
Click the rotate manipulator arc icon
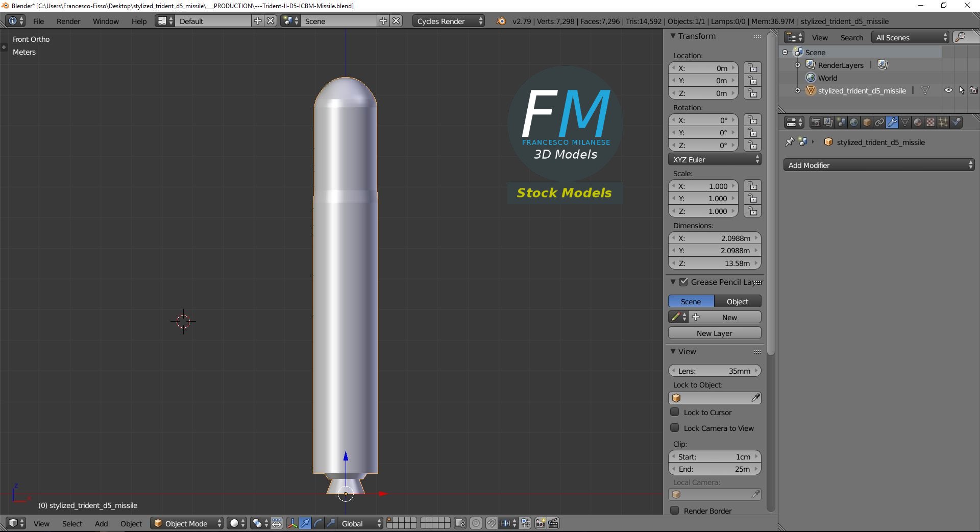tap(318, 523)
